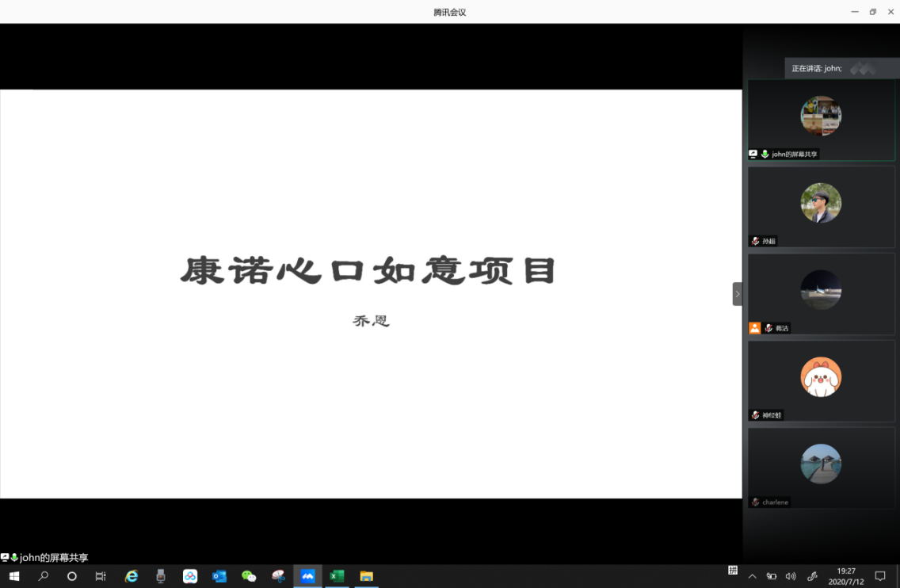
Task: Click john's screen sharing participant tile
Action: click(821, 120)
